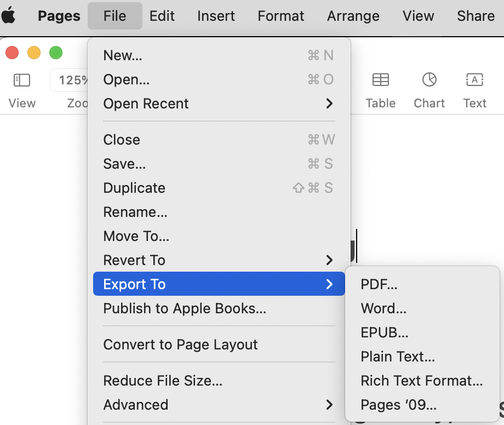This screenshot has width=504, height=425.
Task: Select Convert to Page Layout
Action: pyautogui.click(x=180, y=344)
